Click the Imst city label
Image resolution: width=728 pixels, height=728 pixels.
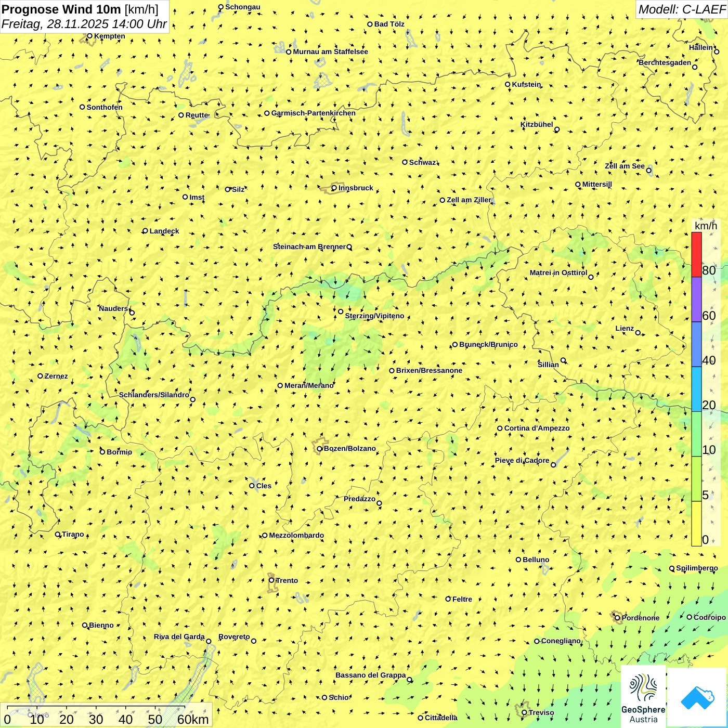coord(197,197)
